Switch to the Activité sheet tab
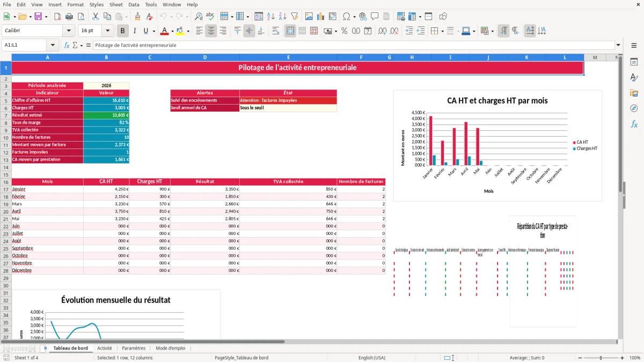644x362 pixels. click(x=105, y=348)
